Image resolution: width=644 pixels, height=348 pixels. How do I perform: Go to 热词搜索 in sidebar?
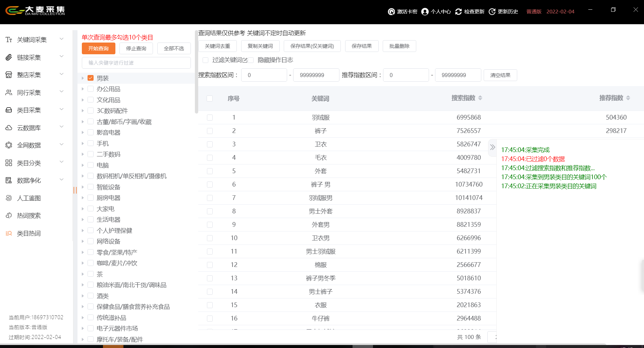point(29,216)
